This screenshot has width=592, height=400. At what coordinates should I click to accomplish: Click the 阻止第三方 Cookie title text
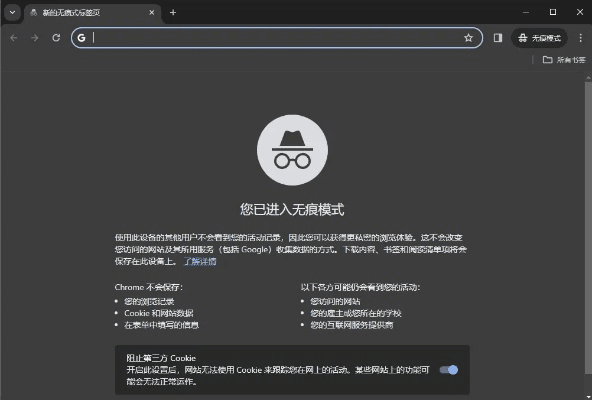click(x=161, y=358)
